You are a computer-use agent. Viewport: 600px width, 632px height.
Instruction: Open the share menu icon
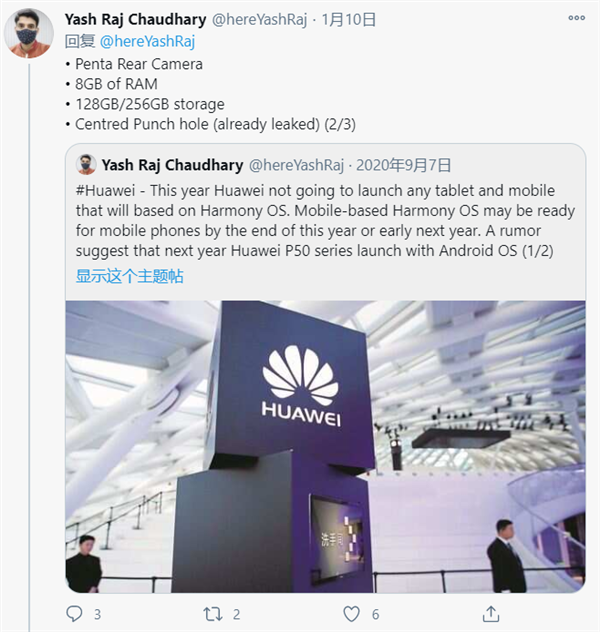(x=490, y=613)
